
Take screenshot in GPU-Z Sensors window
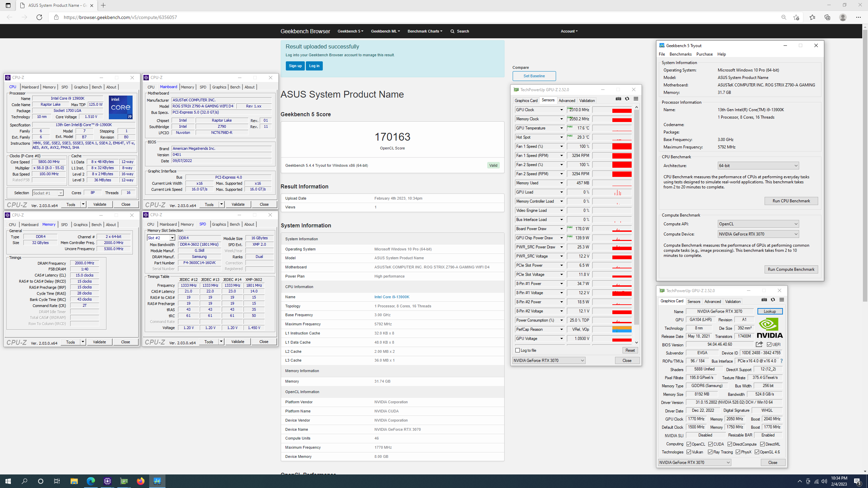pos(618,99)
